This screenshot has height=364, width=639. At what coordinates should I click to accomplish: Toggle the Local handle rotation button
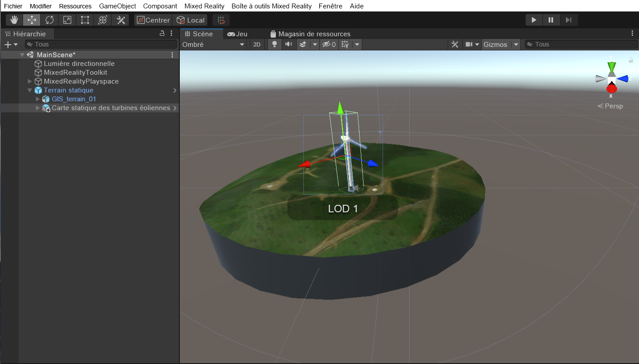(191, 20)
